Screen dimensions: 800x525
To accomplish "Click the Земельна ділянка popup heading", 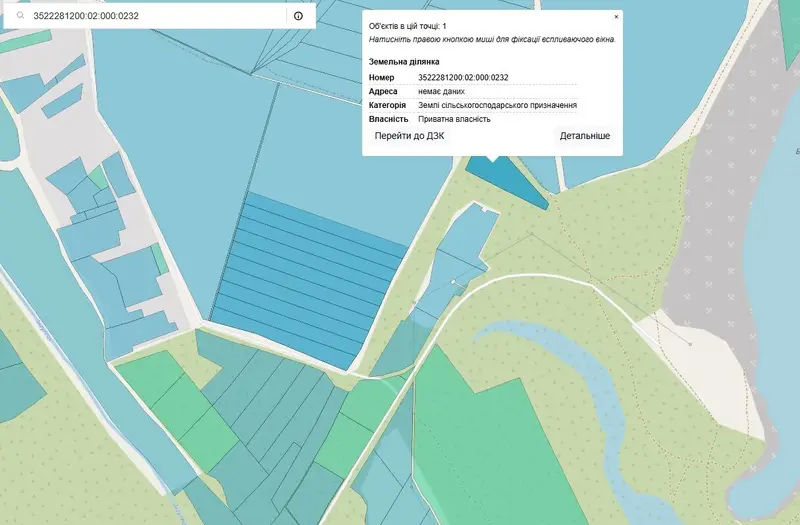I will point(404,62).
